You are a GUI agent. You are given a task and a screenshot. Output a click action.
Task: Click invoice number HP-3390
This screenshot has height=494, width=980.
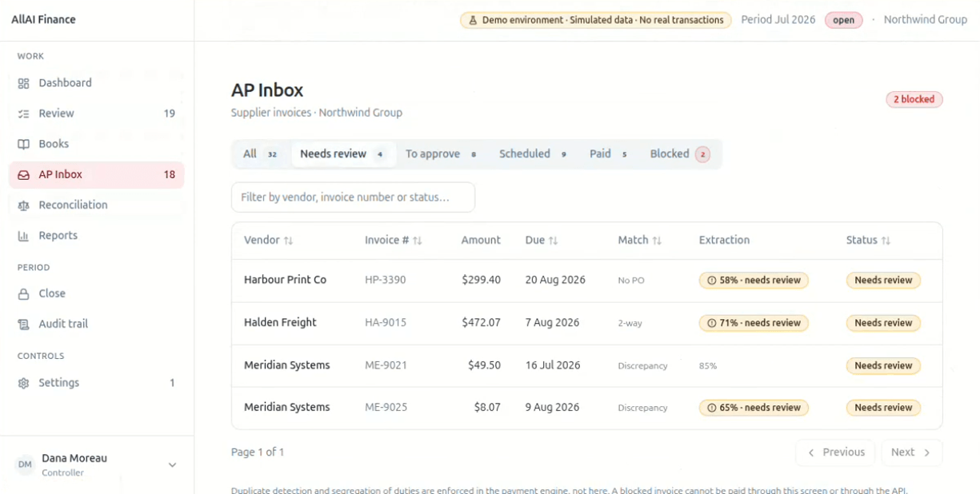click(x=386, y=281)
